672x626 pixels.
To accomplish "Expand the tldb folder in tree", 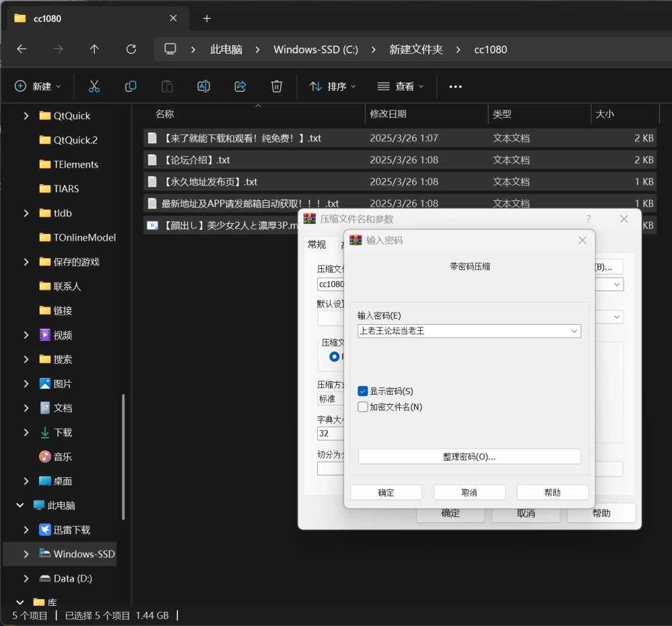I will pos(26,213).
